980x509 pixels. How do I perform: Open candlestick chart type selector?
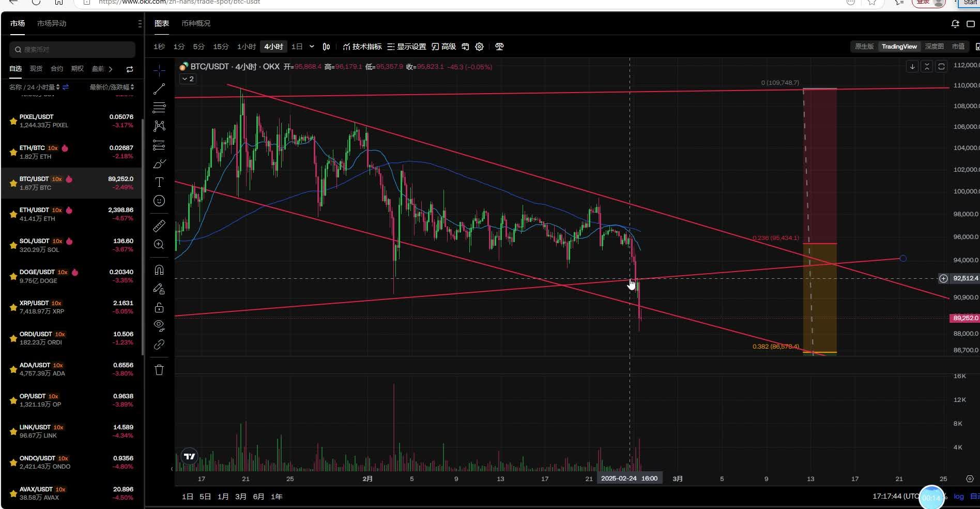point(326,47)
